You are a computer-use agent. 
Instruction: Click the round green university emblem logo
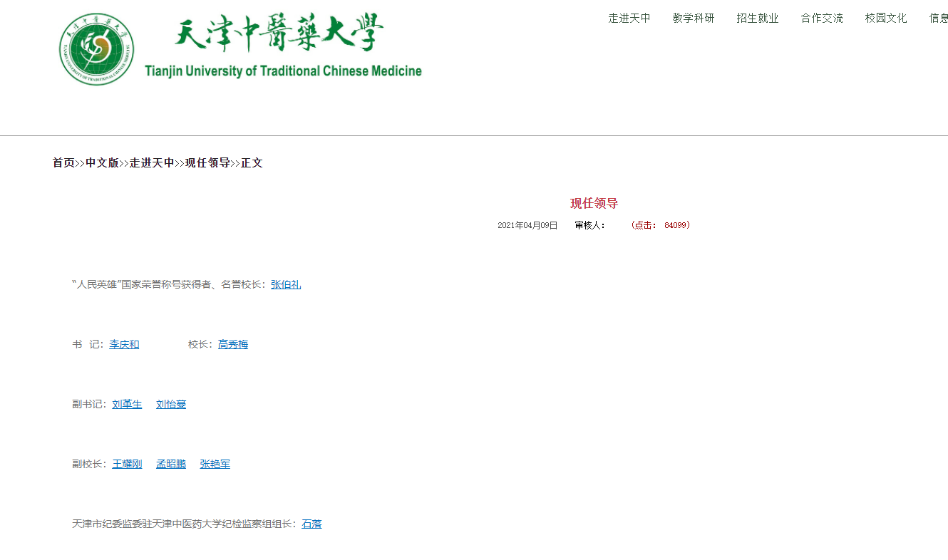tap(96, 48)
